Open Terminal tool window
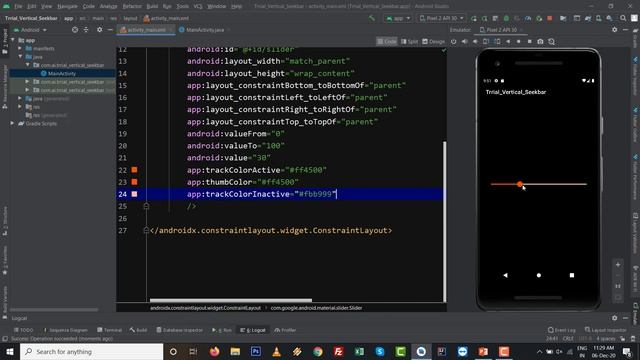 [x=109, y=330]
